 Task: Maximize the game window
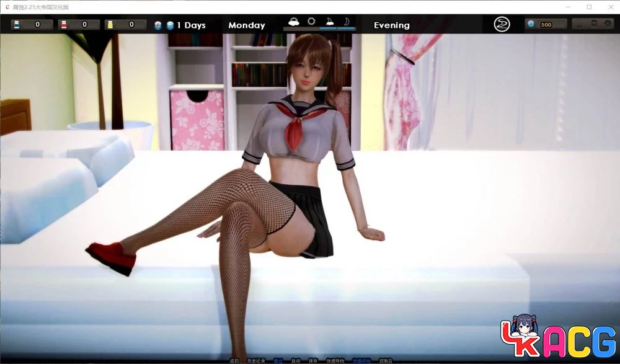[589, 7]
